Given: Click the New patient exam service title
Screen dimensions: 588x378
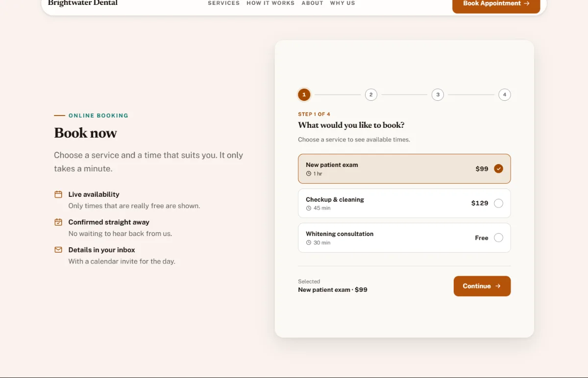Looking at the screenshot, I should pyautogui.click(x=332, y=165).
